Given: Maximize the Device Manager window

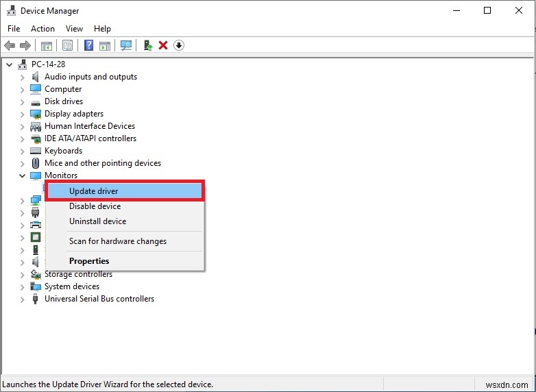Looking at the screenshot, I should [x=487, y=10].
